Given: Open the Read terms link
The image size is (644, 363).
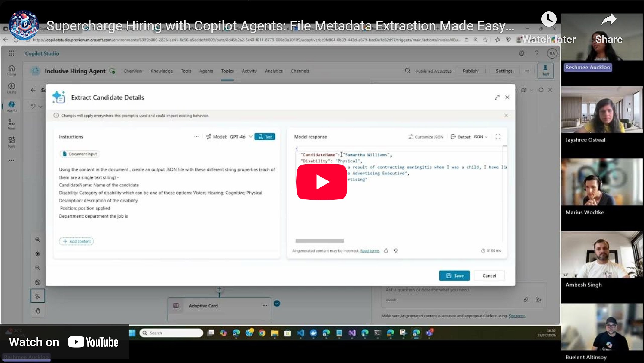Looking at the screenshot, I should [x=370, y=251].
